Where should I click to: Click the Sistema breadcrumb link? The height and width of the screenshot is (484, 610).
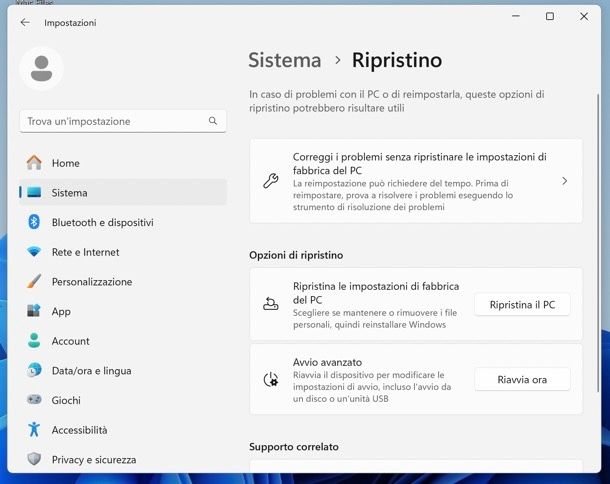285,60
